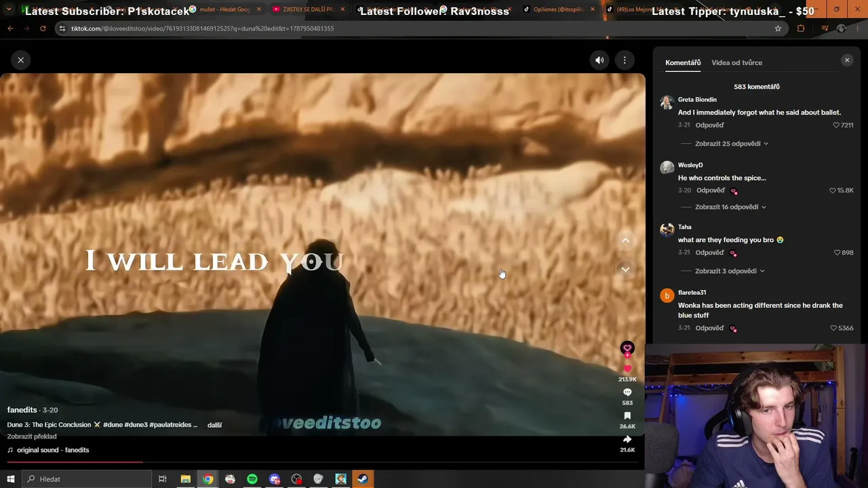This screenshot has height=488, width=868.
Task: Go back in the browser
Action: 10,28
